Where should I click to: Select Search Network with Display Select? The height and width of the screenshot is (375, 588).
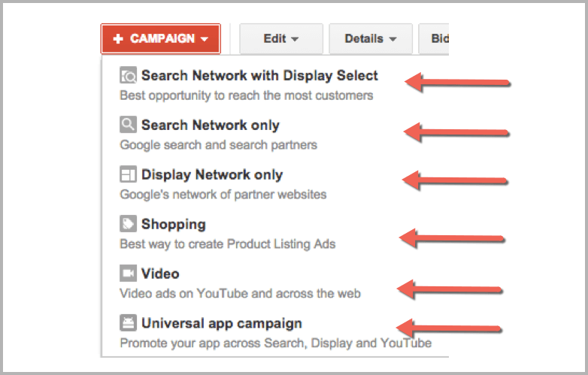[x=259, y=76]
